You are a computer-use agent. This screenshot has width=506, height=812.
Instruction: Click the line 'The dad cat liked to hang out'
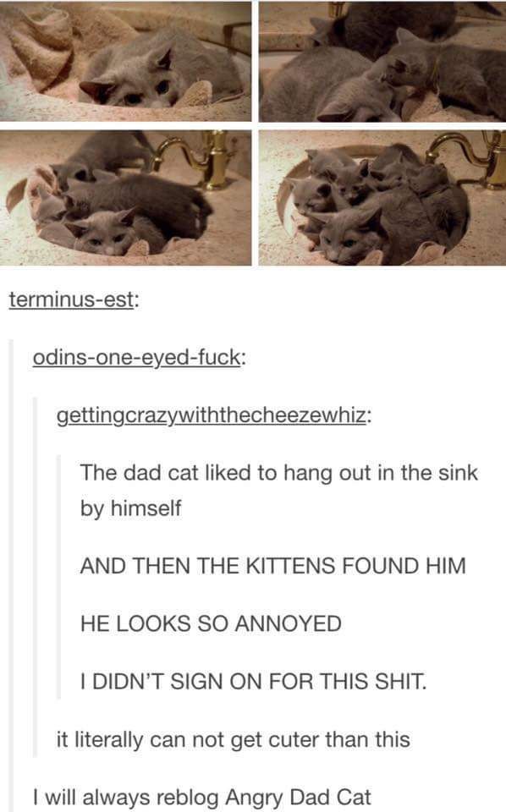coord(278,474)
